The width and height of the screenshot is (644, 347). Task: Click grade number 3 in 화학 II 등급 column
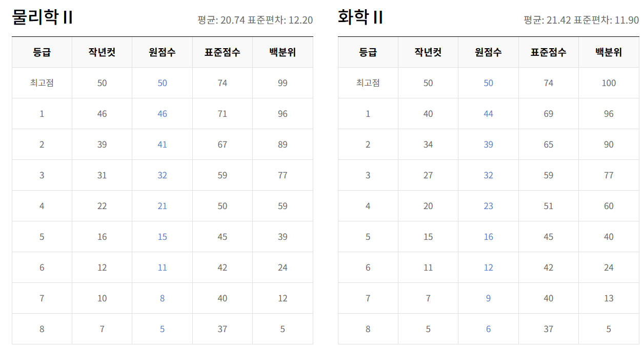tap(368, 175)
